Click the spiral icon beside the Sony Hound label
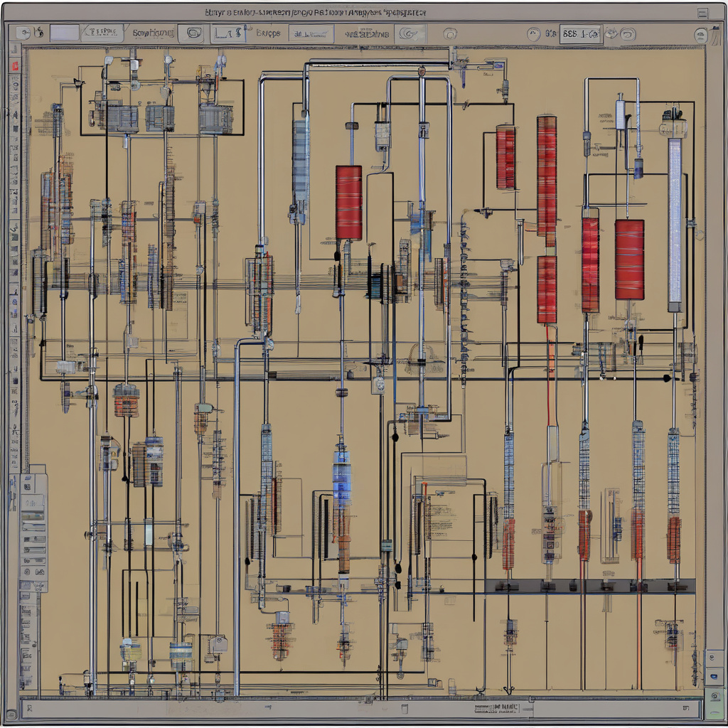This screenshot has height=728, width=728. tap(192, 33)
